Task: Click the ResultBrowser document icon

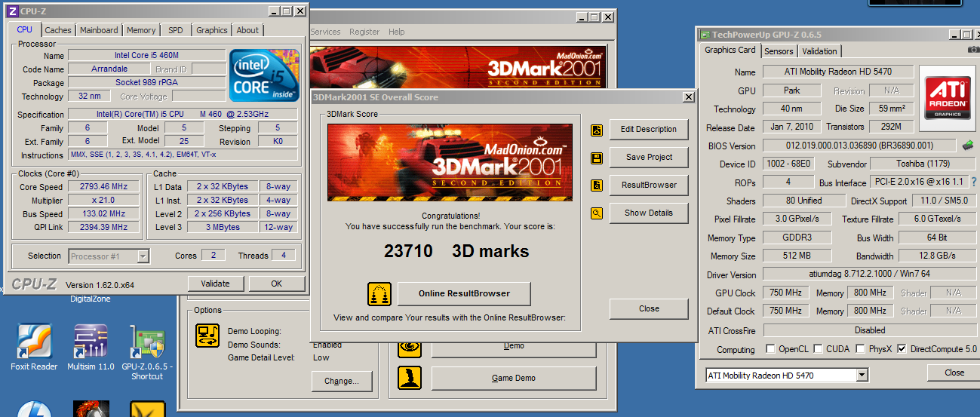Action: [597, 186]
